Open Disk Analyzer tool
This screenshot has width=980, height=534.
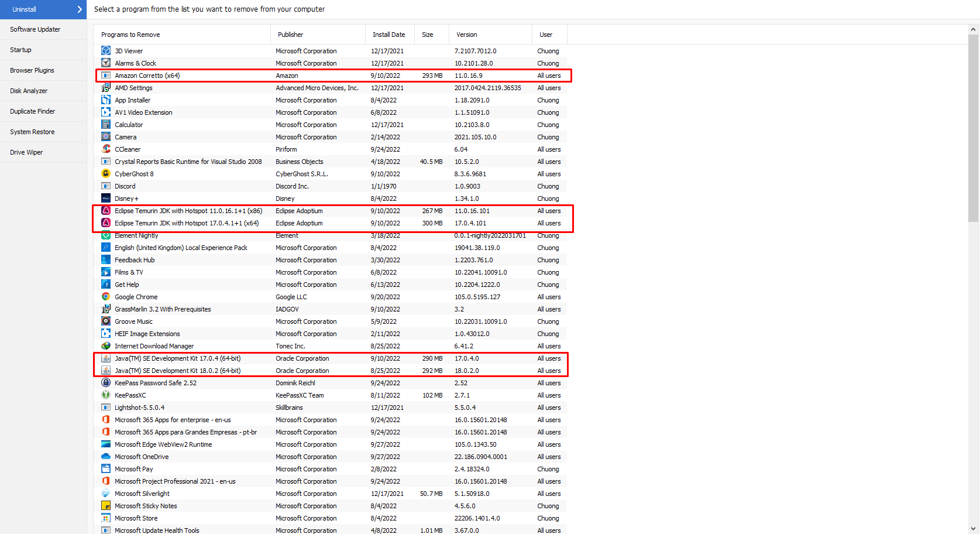(43, 91)
